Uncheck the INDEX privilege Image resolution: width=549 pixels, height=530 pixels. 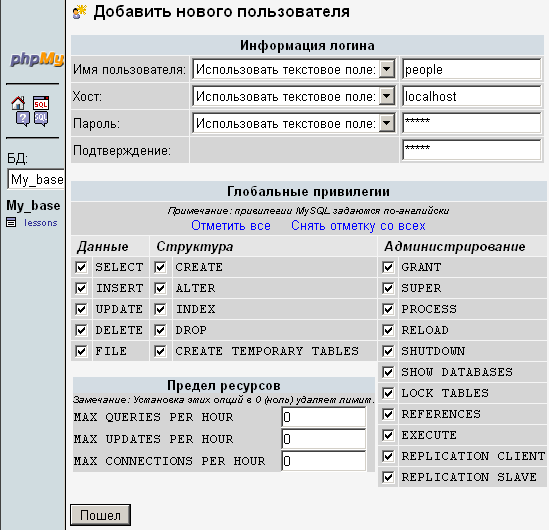[160, 309]
